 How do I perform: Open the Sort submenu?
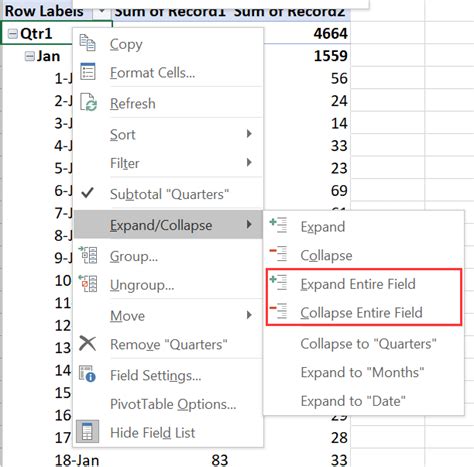click(x=180, y=134)
